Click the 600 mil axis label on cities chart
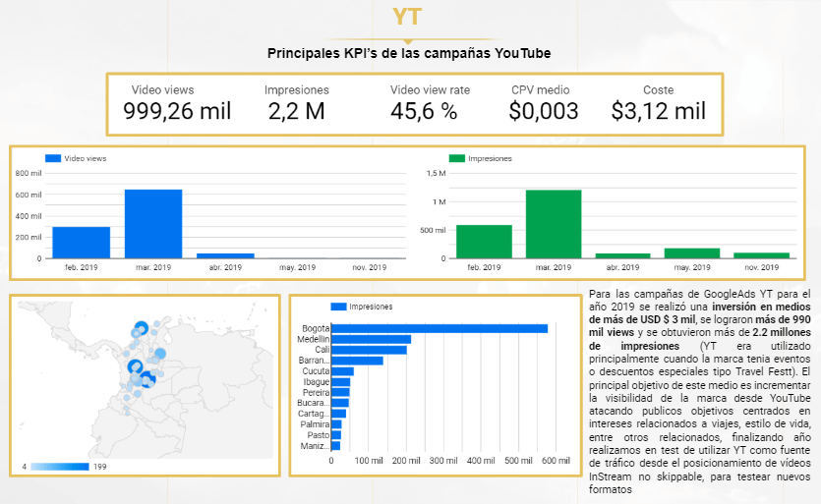This screenshot has height=504, width=821. [x=557, y=461]
